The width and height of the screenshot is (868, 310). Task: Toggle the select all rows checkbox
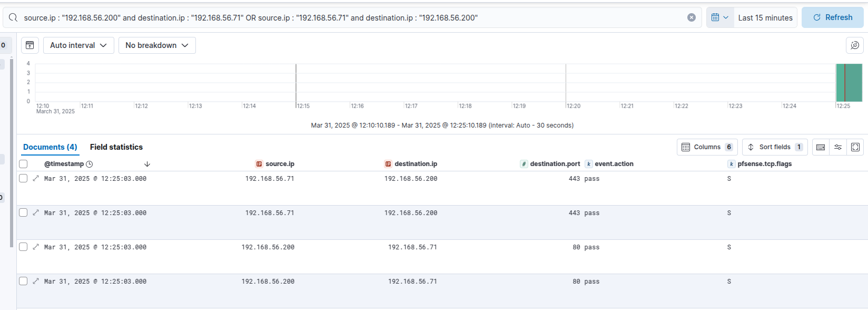[x=23, y=164]
